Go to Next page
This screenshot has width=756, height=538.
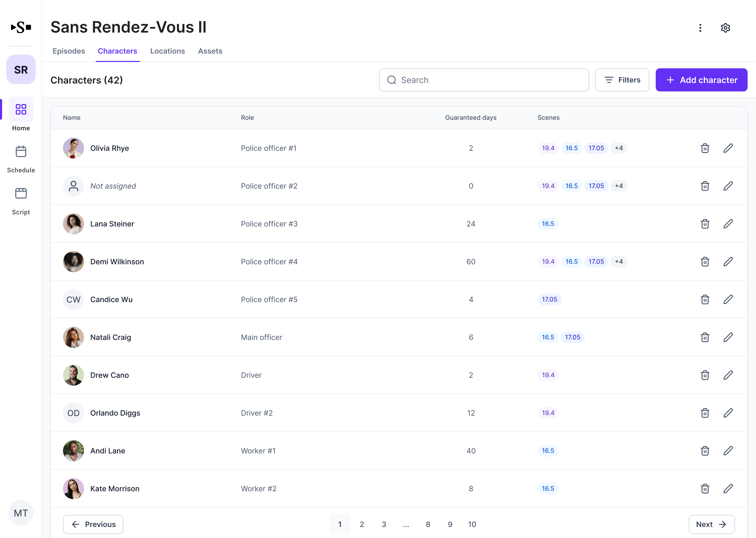(x=712, y=524)
